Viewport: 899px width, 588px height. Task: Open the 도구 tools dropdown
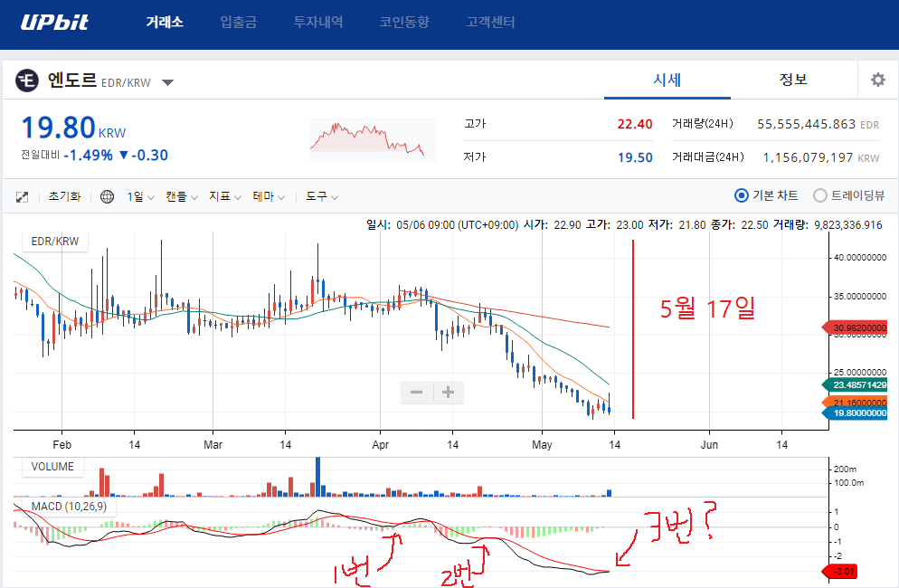pyautogui.click(x=322, y=197)
